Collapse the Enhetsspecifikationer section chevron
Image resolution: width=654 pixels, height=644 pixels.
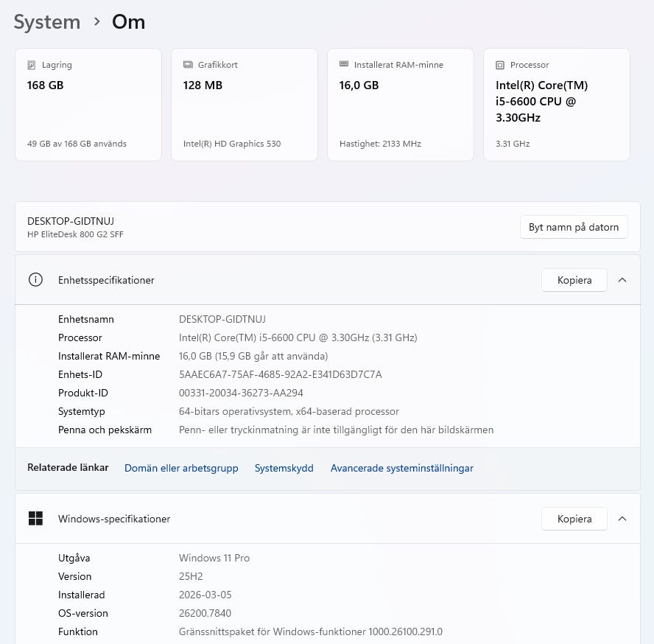[622, 280]
